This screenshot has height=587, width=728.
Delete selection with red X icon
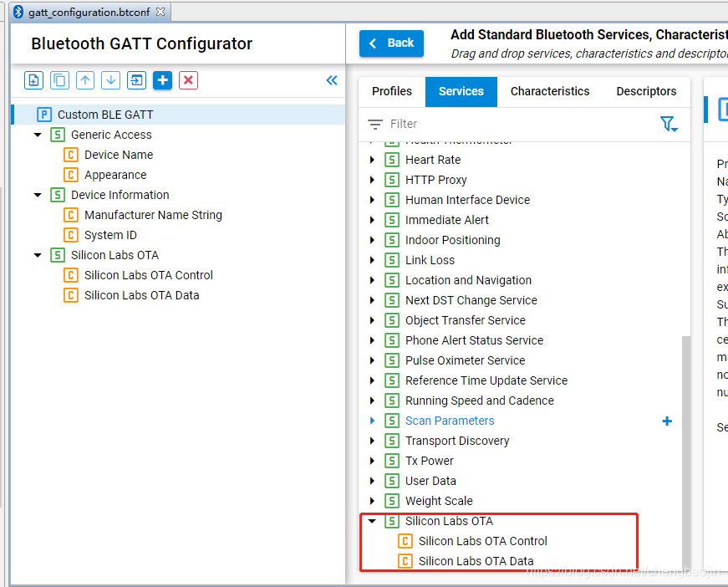pyautogui.click(x=188, y=80)
